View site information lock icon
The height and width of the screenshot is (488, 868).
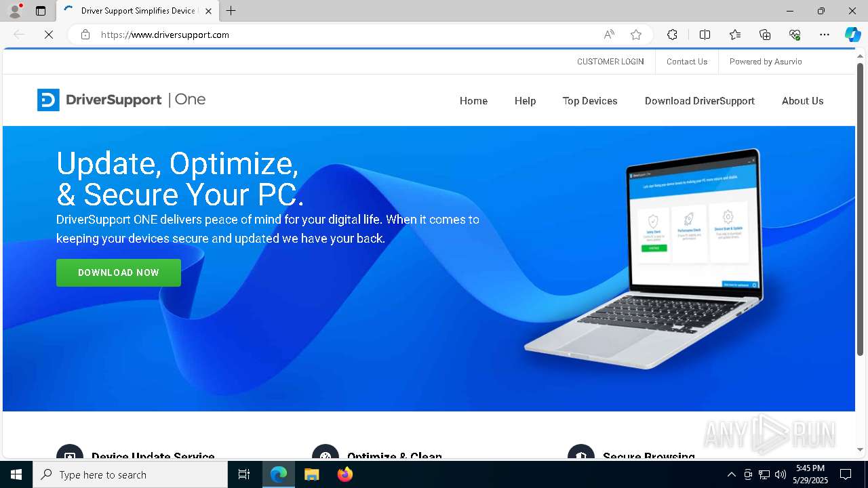click(x=85, y=35)
